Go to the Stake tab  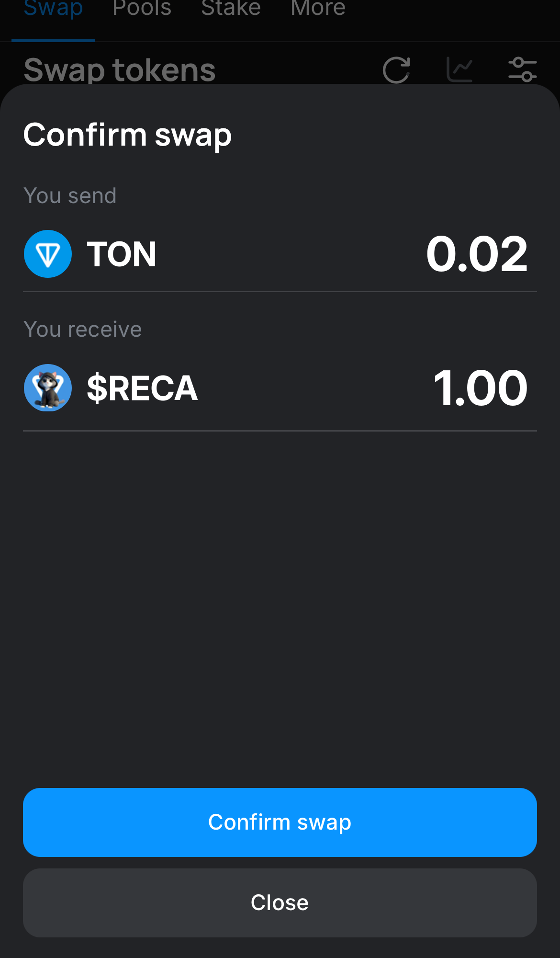[231, 8]
